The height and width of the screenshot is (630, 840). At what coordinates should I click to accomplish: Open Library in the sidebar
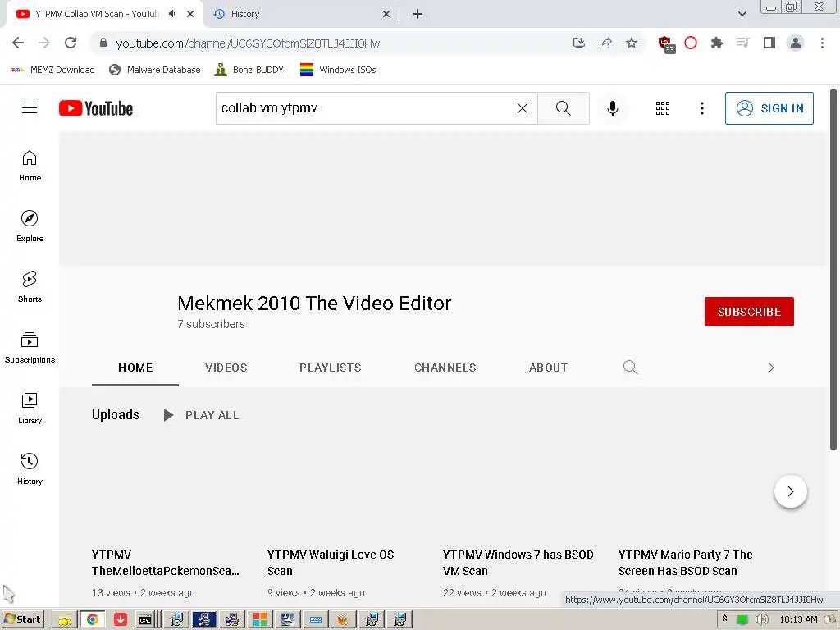(30, 409)
